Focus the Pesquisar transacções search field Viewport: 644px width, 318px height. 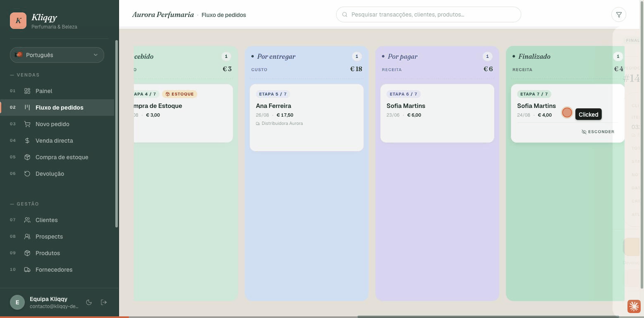point(429,14)
